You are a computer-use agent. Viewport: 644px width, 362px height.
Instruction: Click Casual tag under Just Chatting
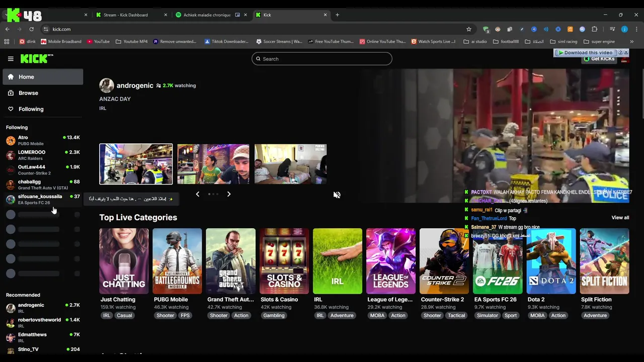click(x=124, y=316)
